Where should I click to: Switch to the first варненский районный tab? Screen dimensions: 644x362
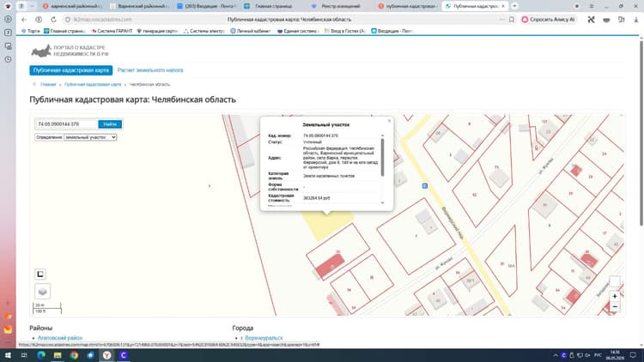coord(72,6)
